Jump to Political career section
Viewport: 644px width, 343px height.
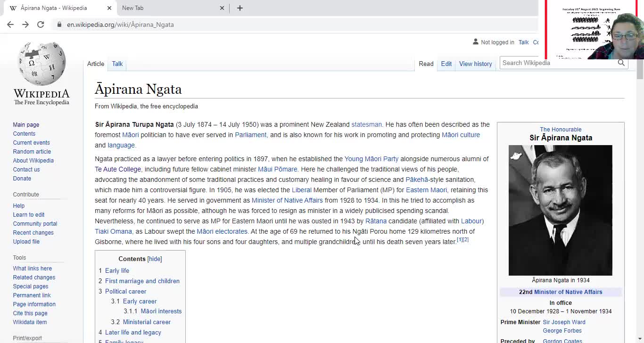(x=125, y=291)
